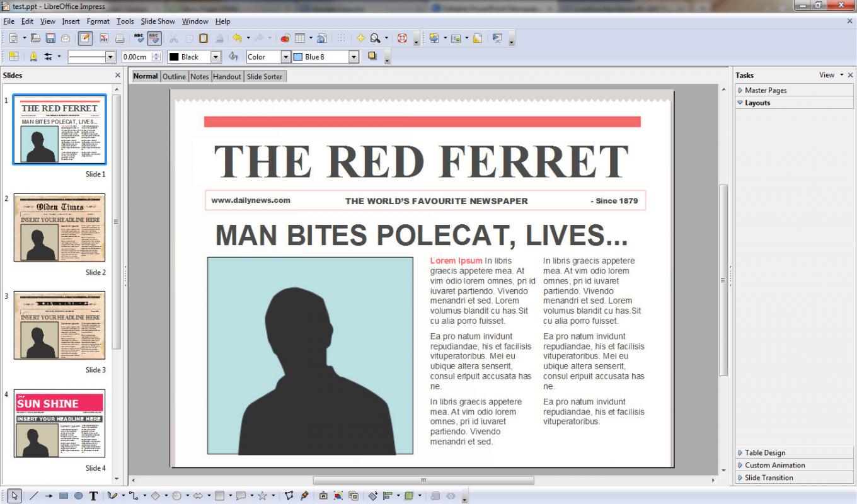Toggle the shadow style in line bar
This screenshot has height=504, width=857.
372,57
